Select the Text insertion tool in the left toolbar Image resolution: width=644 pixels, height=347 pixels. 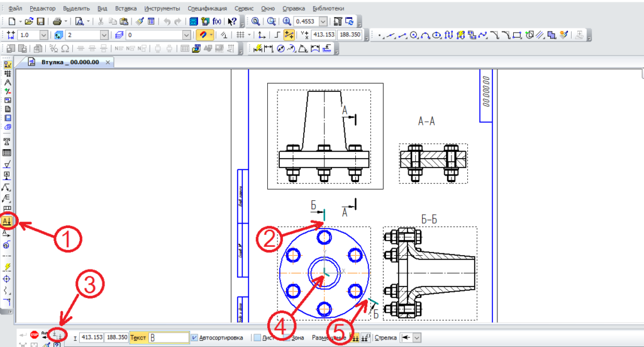tap(8, 142)
